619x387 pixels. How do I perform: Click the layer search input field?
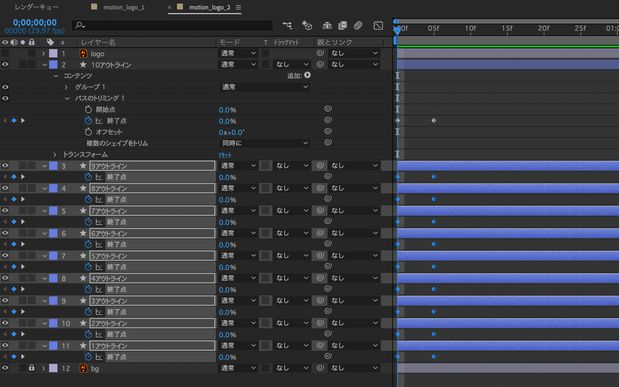tap(172, 25)
